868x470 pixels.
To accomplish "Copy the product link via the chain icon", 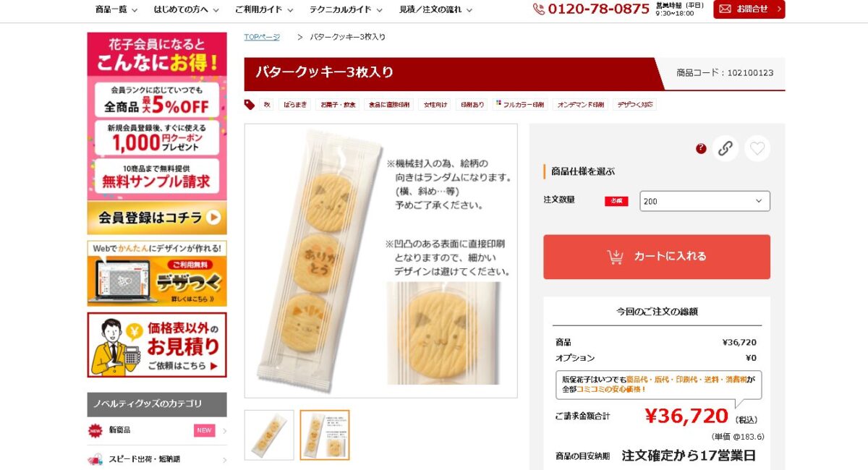I will pos(726,148).
